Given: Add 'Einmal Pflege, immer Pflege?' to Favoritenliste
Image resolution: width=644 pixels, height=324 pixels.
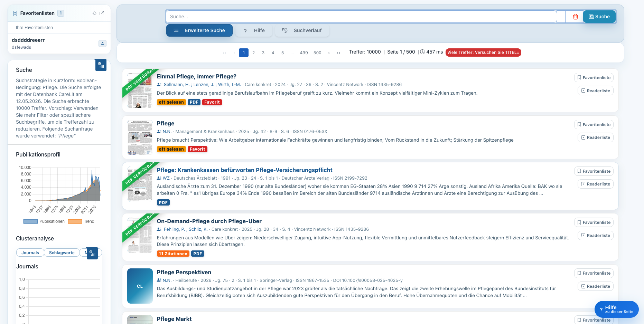Looking at the screenshot, I should [594, 78].
